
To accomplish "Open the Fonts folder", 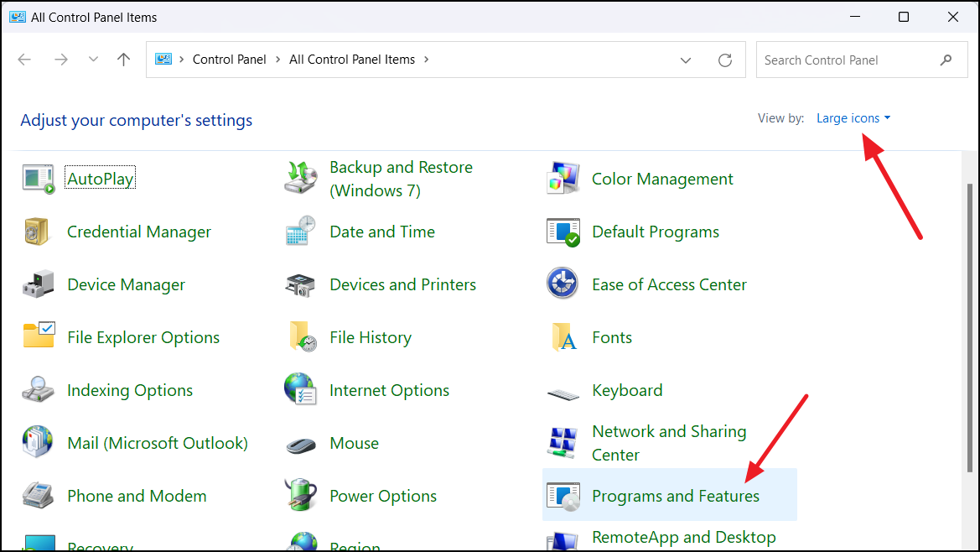I will 612,337.
